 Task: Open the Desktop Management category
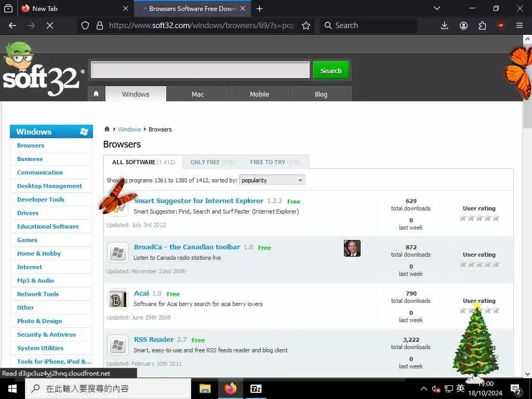(x=49, y=186)
